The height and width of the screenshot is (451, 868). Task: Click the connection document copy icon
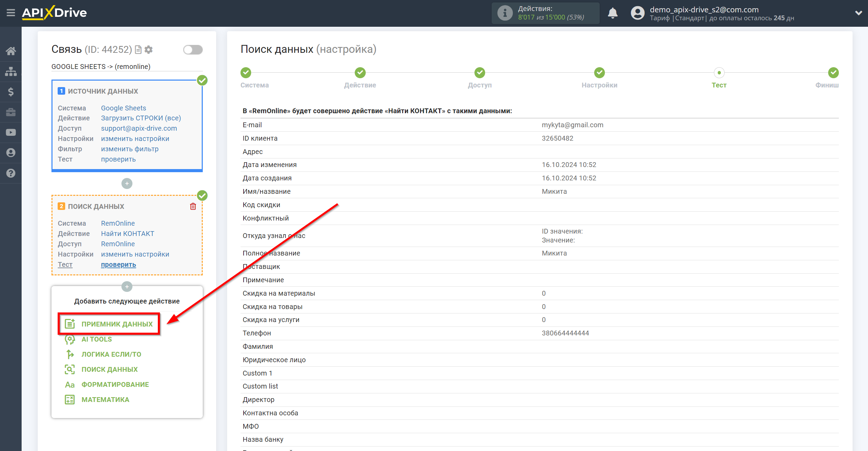(x=138, y=50)
